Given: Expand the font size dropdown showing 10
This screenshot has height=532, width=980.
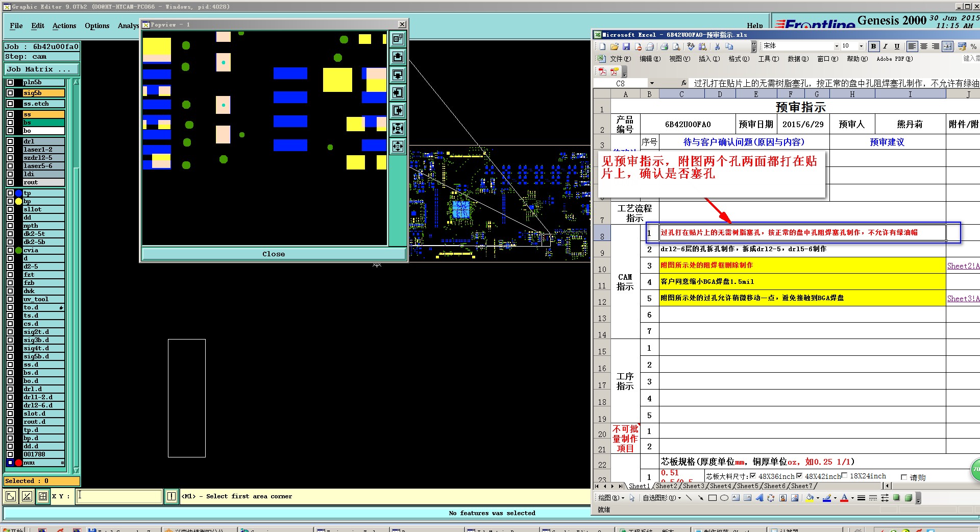Looking at the screenshot, I should click(861, 46).
